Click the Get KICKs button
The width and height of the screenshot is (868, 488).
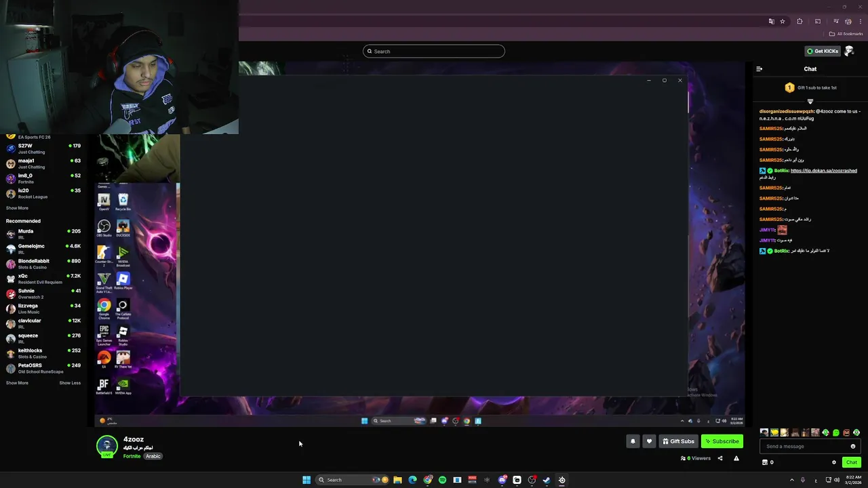coord(823,51)
